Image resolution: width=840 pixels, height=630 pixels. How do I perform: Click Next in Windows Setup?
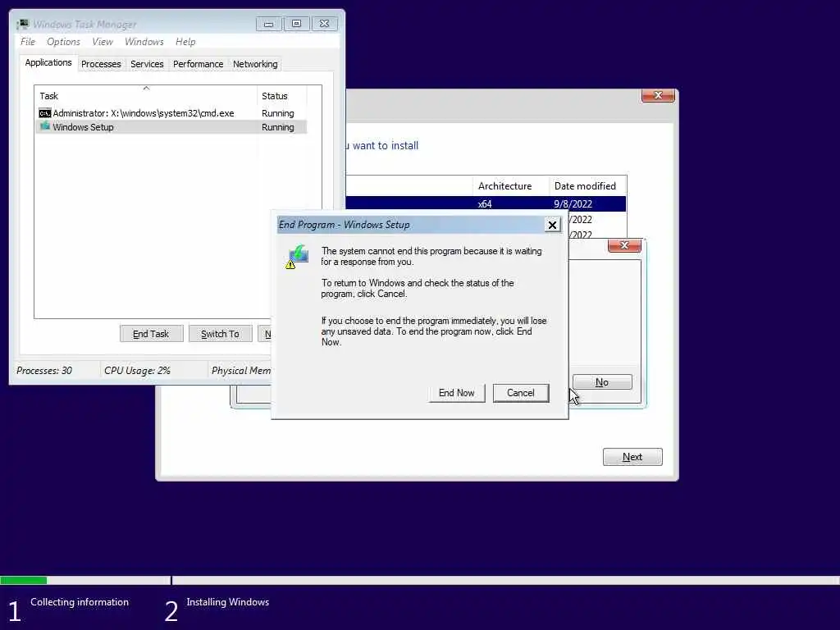(x=632, y=457)
